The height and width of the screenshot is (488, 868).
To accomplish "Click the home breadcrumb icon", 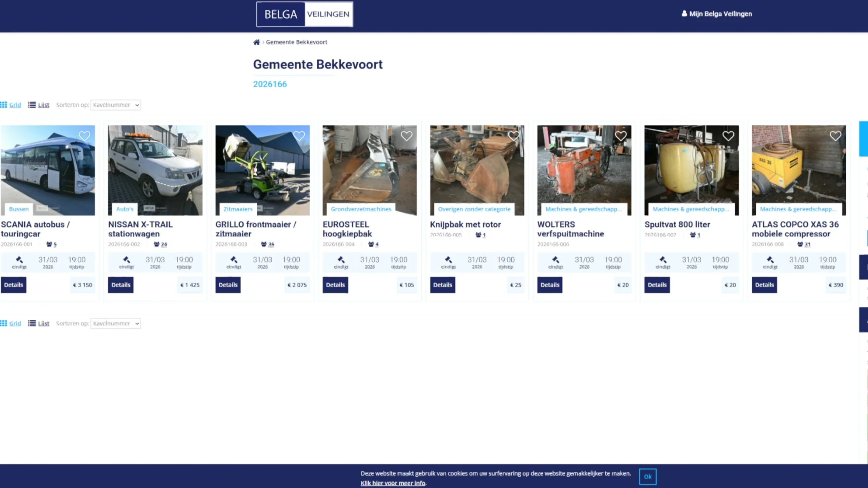I will [x=256, y=42].
